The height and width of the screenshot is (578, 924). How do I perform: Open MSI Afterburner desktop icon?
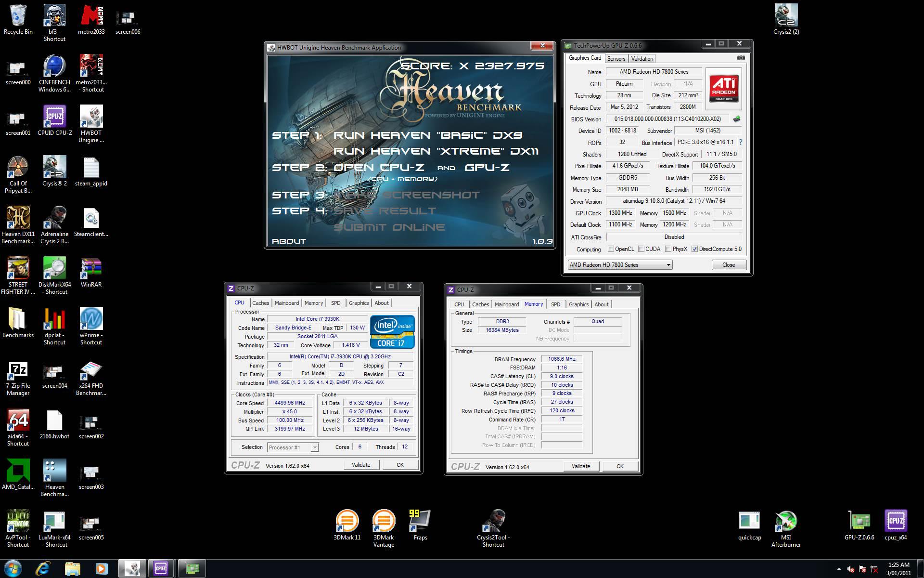click(x=786, y=528)
